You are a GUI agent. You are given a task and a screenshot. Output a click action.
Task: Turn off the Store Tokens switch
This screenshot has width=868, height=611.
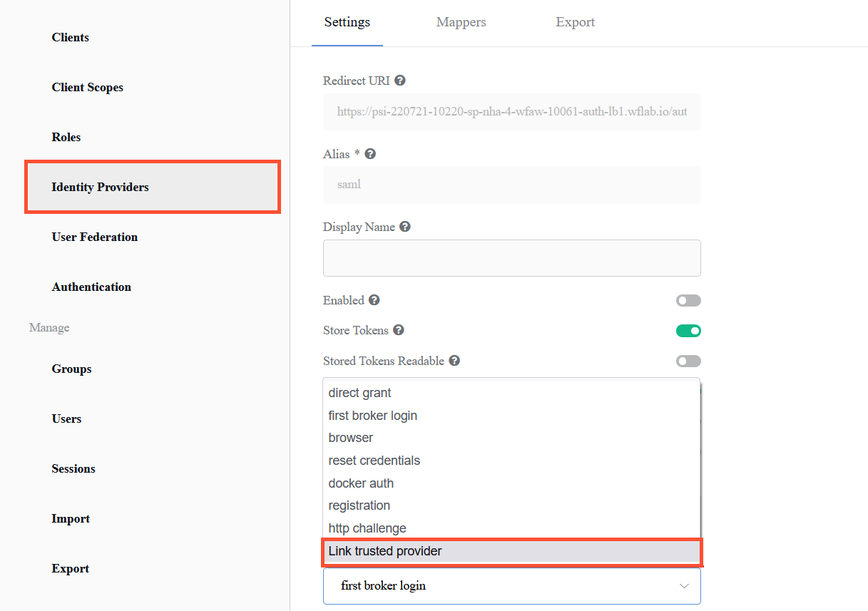[688, 331]
